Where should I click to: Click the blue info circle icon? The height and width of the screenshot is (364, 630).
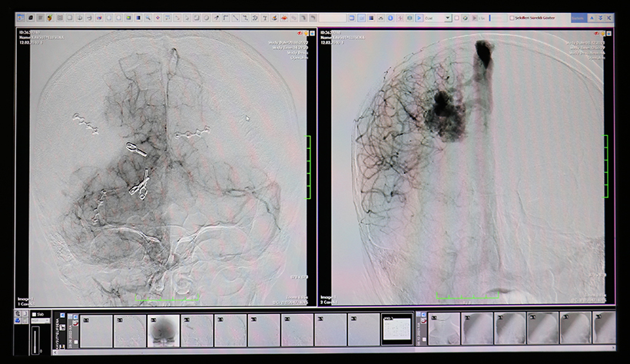click(390, 18)
